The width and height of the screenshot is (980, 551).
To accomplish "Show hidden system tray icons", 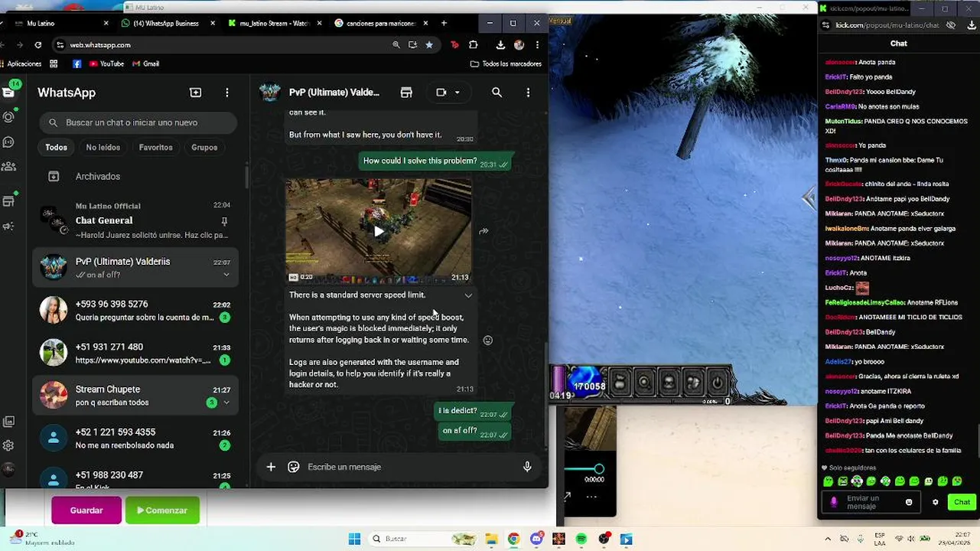I will pos(828,539).
